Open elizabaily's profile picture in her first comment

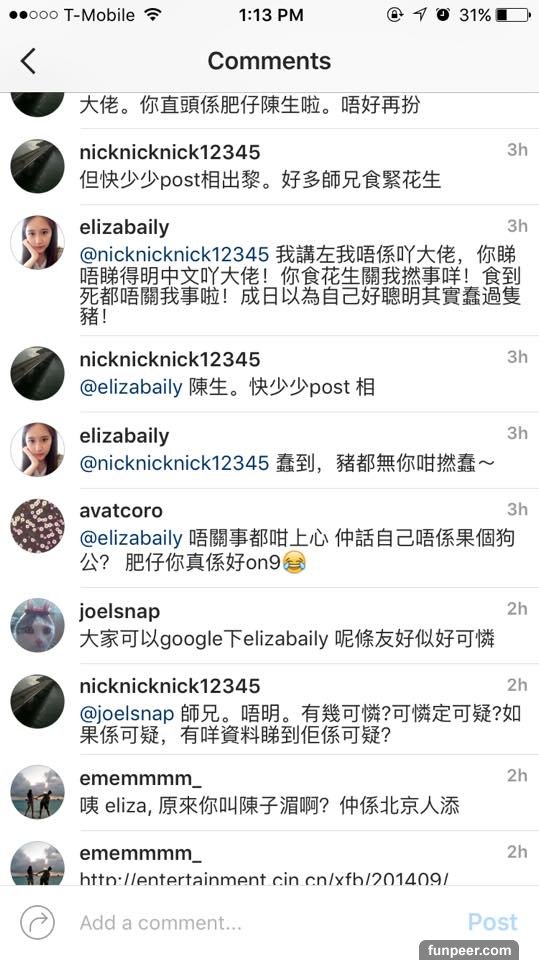pyautogui.click(x=37, y=242)
